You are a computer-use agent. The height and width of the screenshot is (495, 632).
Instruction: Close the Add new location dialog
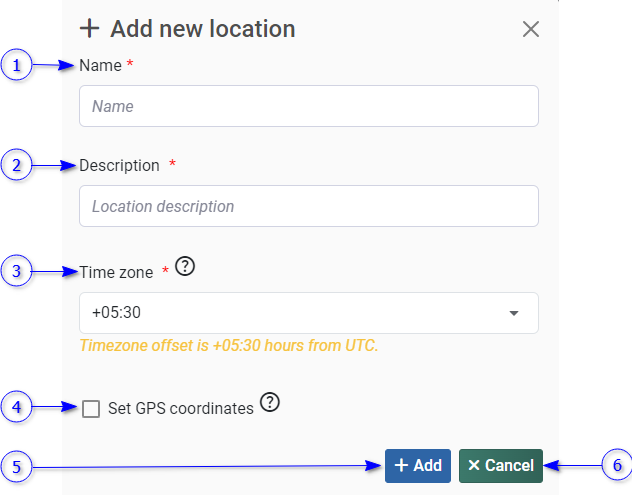click(x=531, y=29)
